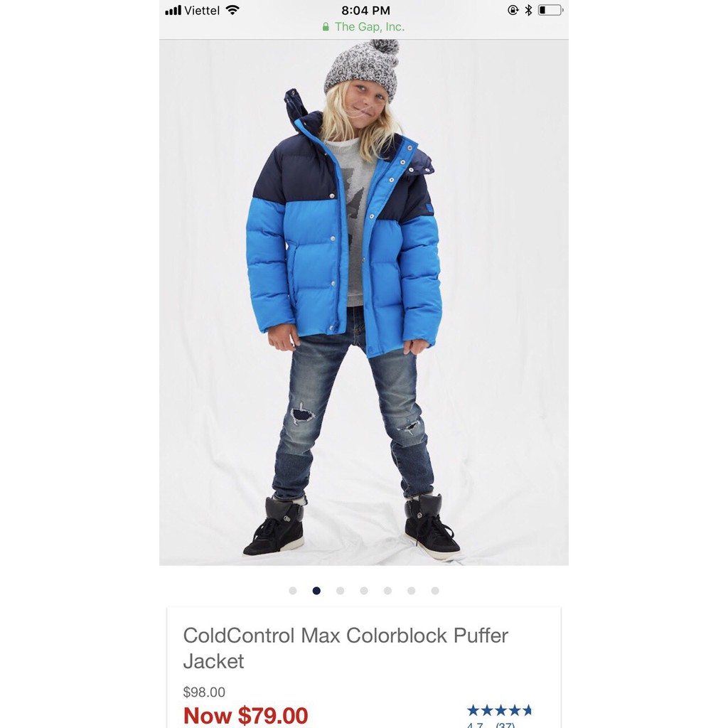The image size is (728, 728).
Task: Select the third image carousel dot
Action: click(x=340, y=591)
